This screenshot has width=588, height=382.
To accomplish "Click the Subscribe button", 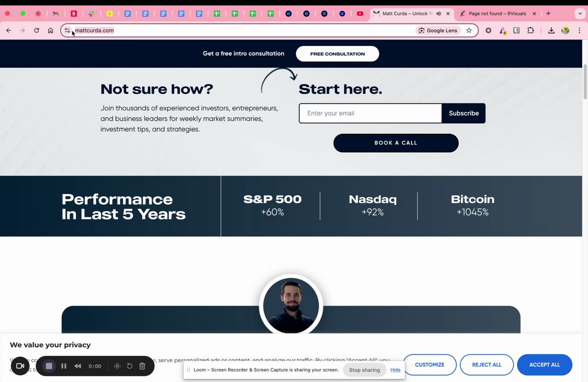I will point(464,113).
